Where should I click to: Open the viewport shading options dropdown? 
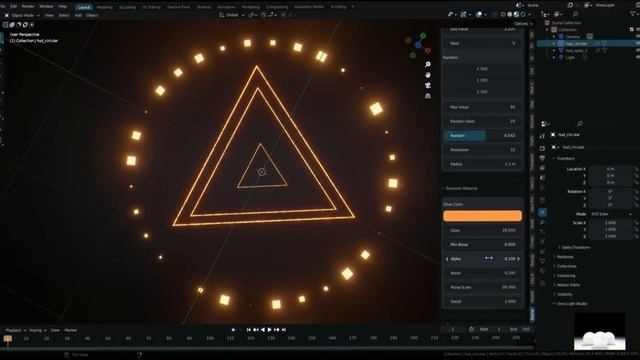pyautogui.click(x=529, y=15)
